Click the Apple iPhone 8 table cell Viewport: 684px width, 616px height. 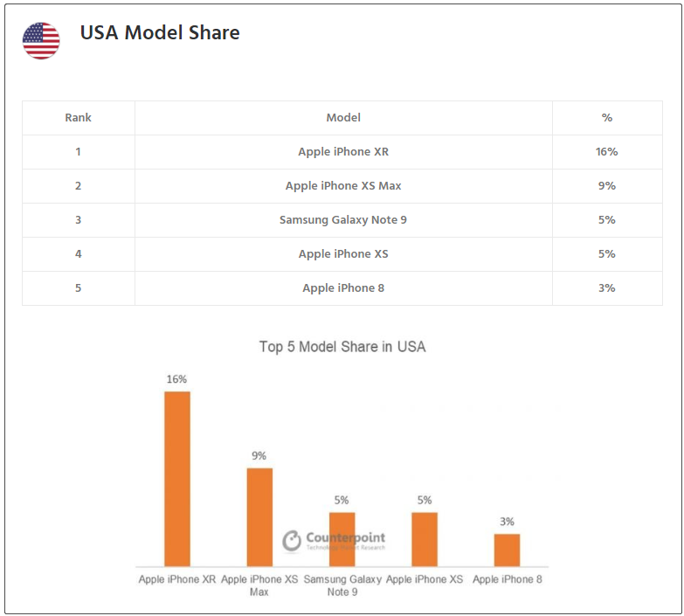(343, 288)
